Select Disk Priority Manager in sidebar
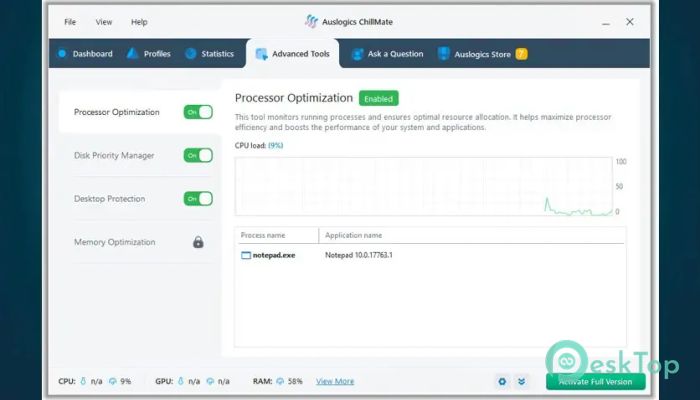Screen dimensions: 700x400 tap(114, 155)
